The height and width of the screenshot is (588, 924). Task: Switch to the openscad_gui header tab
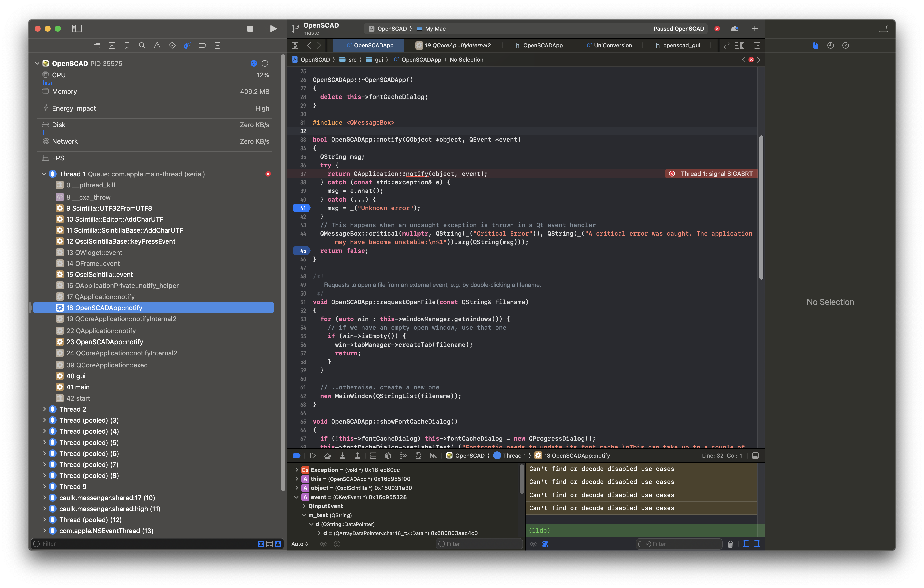coord(678,46)
